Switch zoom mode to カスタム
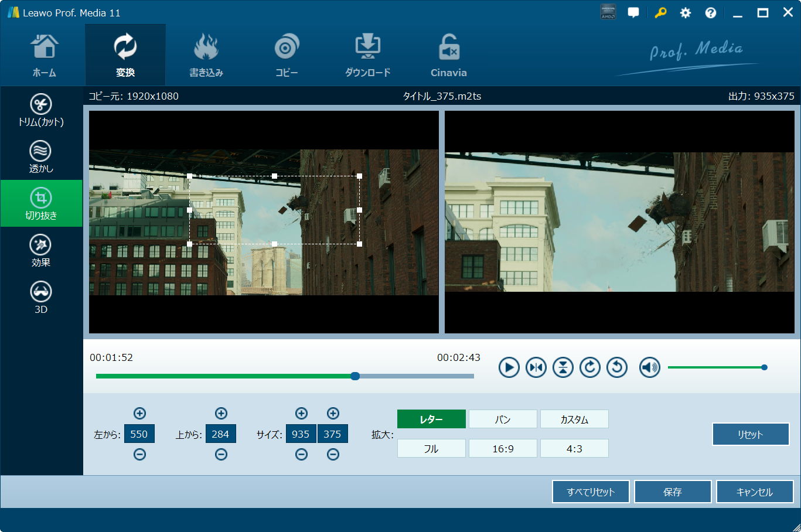801x532 pixels. pyautogui.click(x=574, y=419)
